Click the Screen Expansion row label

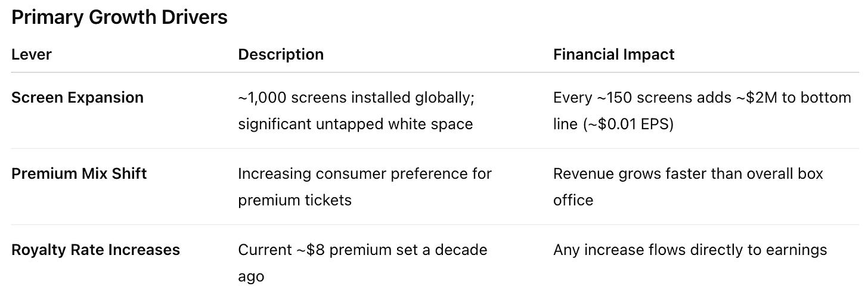click(x=77, y=98)
